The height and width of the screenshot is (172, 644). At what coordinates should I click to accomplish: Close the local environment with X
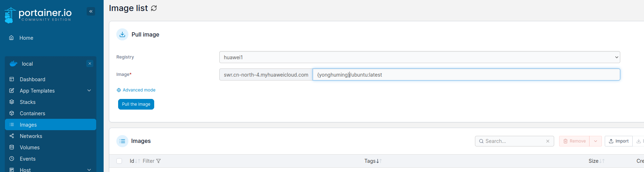coord(90,63)
